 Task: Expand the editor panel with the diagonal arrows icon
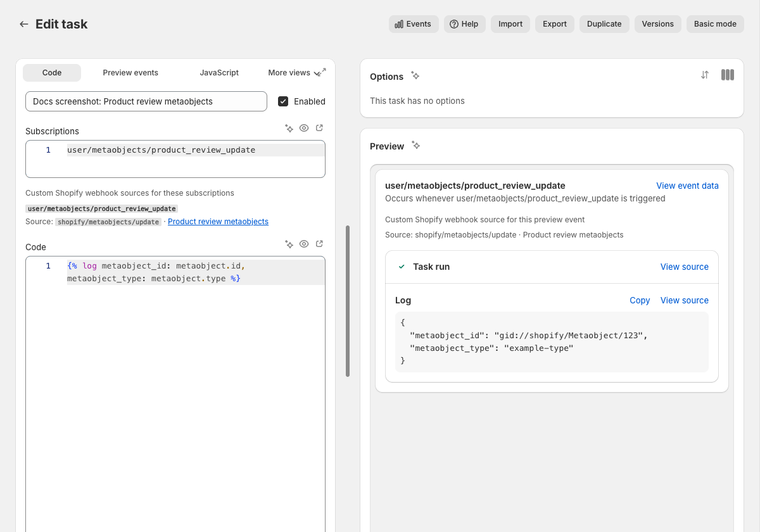[x=322, y=72]
